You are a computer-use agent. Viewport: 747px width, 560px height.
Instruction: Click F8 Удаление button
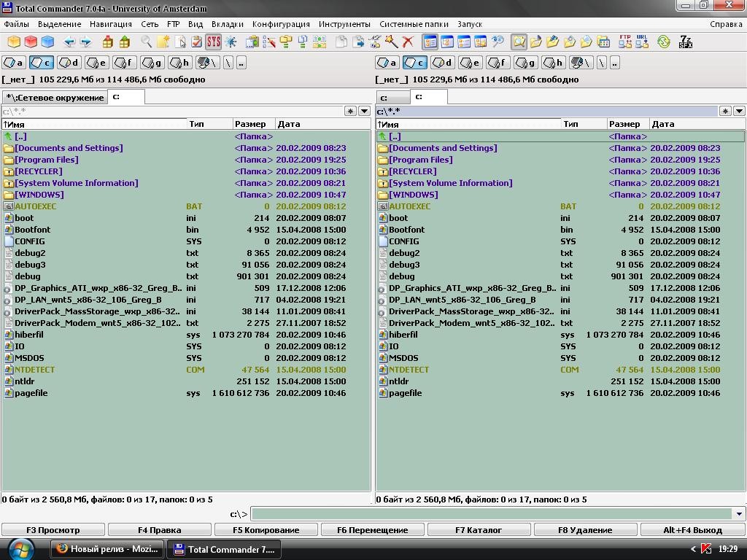[x=586, y=530]
